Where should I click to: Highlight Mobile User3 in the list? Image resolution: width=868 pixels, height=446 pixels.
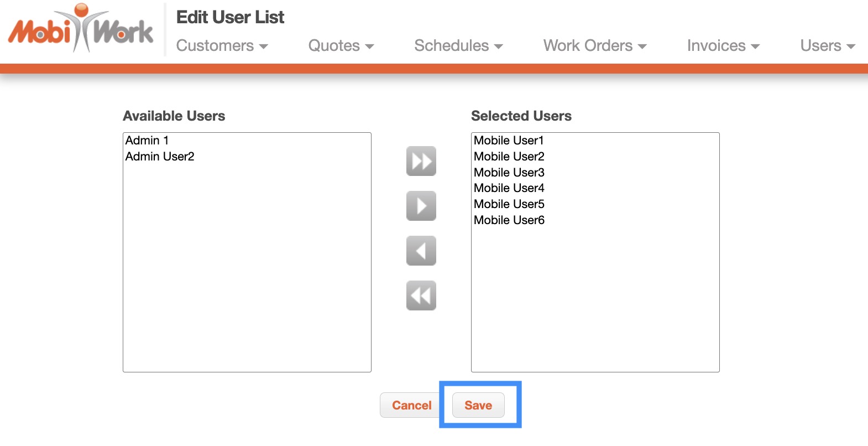tap(509, 173)
